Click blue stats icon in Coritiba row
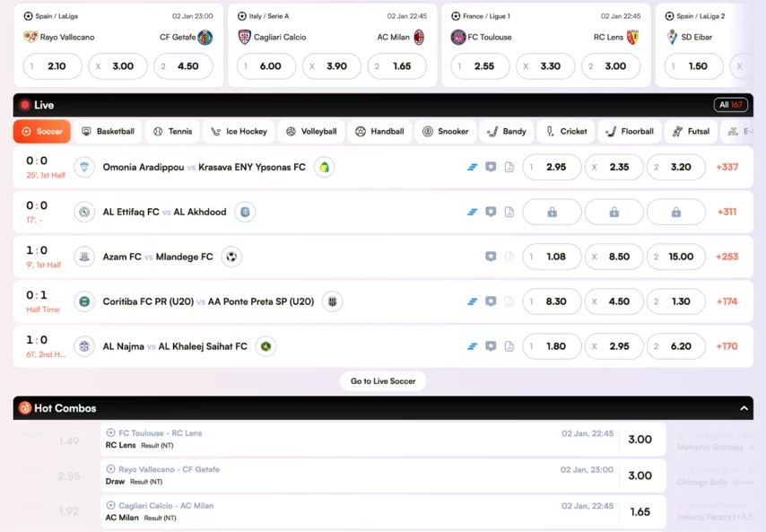 coord(473,301)
